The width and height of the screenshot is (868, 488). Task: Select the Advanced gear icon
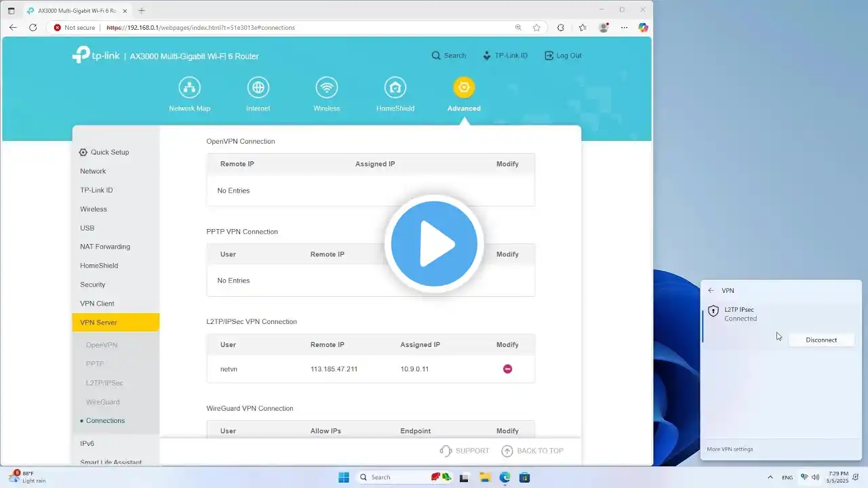tap(464, 87)
